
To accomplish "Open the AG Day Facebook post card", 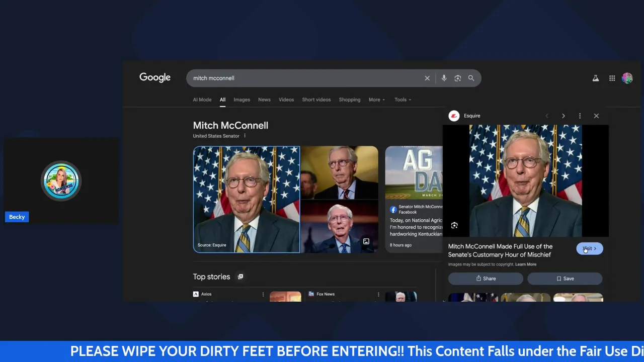I will [414, 200].
